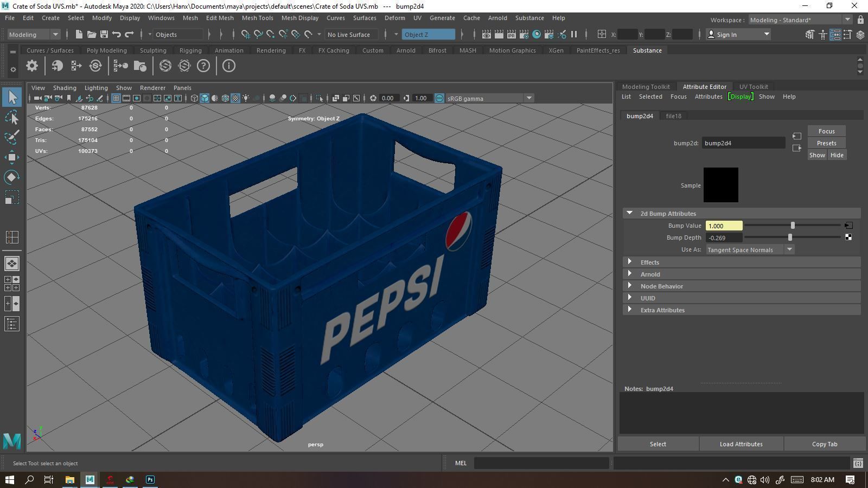Start IPR render icon
Viewport: 868px width, 488px height.
pyautogui.click(x=512, y=34)
